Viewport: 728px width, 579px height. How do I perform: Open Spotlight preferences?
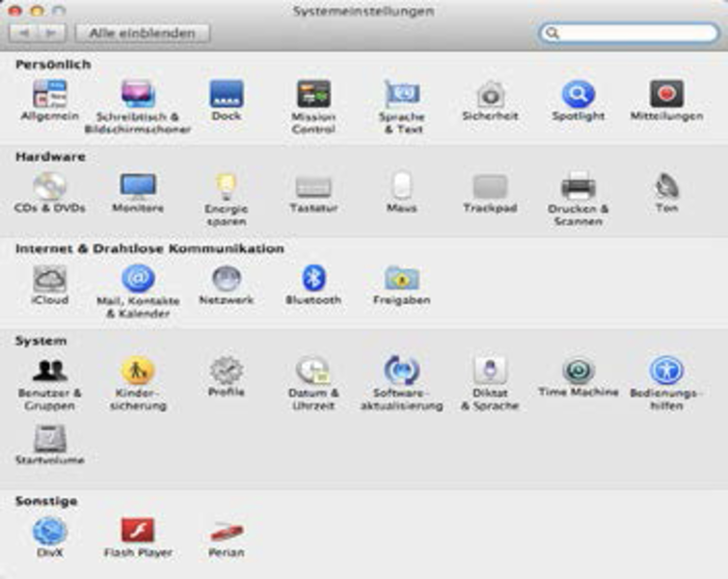(x=578, y=100)
